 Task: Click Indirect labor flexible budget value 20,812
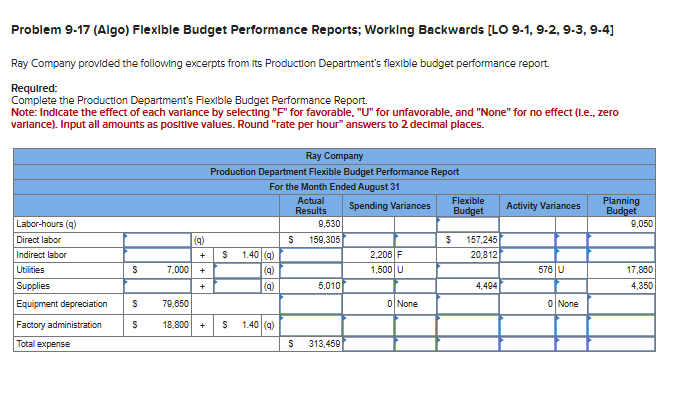pyautogui.click(x=484, y=255)
